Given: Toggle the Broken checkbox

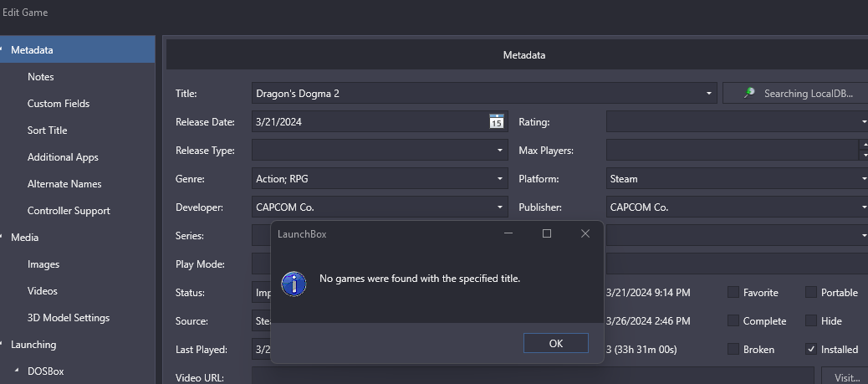Looking at the screenshot, I should point(733,349).
